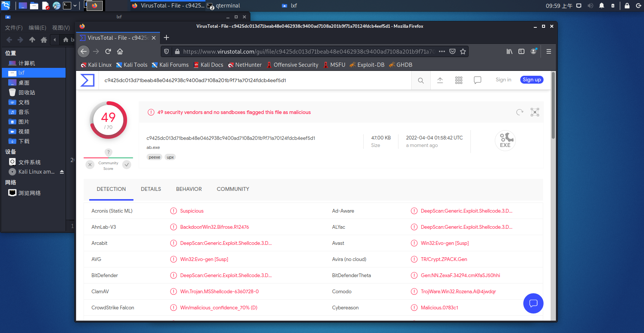Switch to the qterminal taskbar window
644x333 pixels.
pyautogui.click(x=223, y=6)
